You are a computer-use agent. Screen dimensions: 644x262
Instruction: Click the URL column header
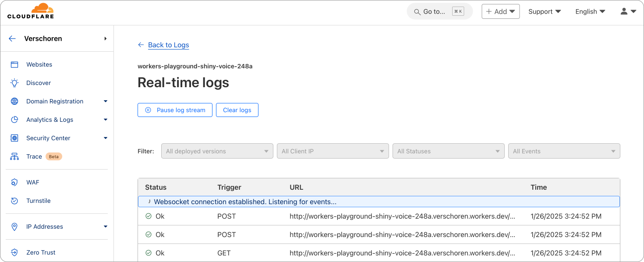[x=296, y=187]
